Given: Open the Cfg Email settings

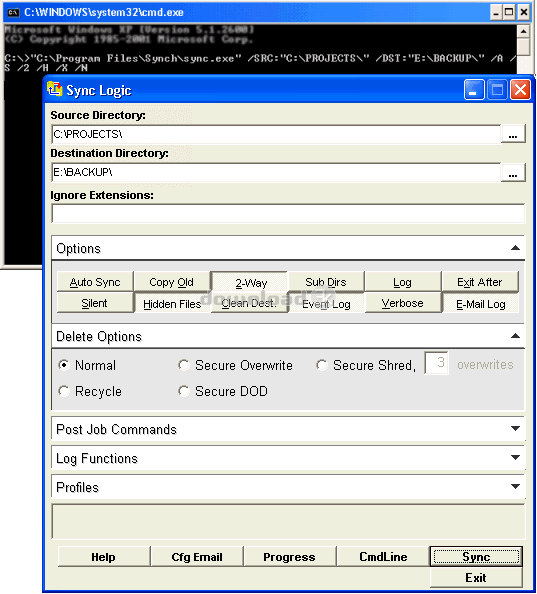Looking at the screenshot, I should click(x=197, y=556).
